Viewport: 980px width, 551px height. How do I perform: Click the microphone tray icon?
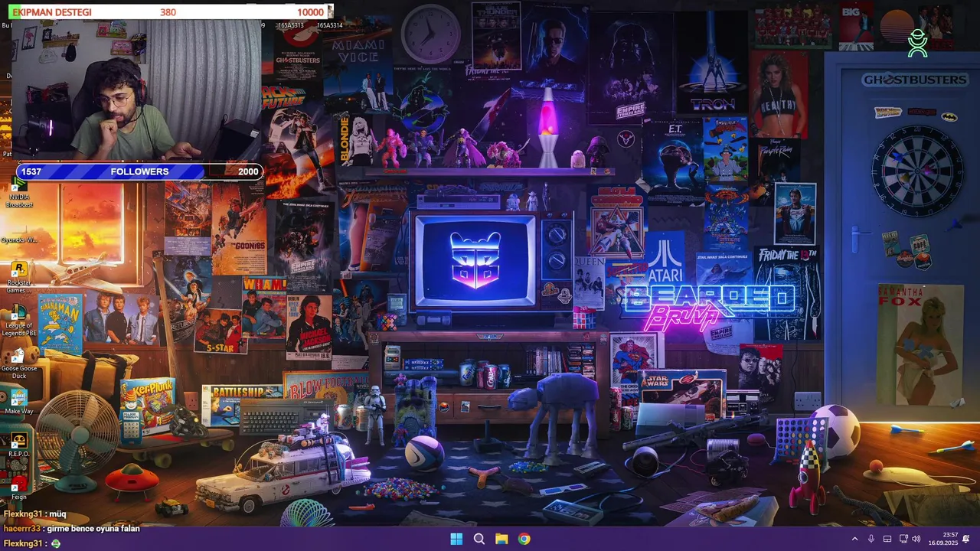click(x=871, y=539)
